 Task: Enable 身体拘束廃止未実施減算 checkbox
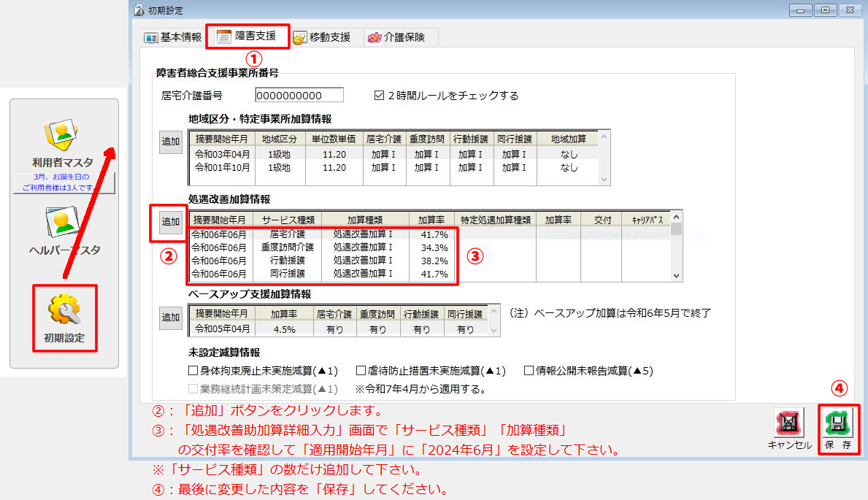pos(193,371)
